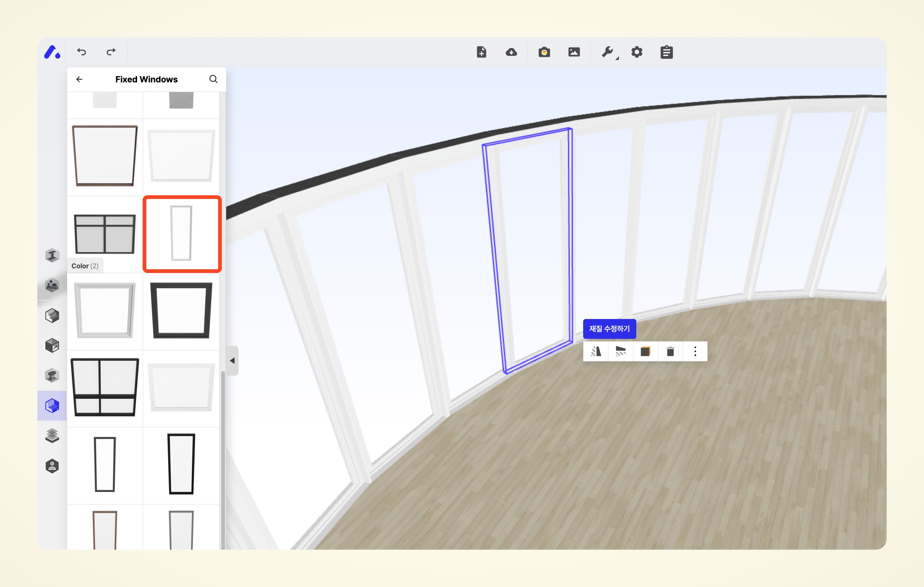Open the image gallery icon

coord(574,52)
